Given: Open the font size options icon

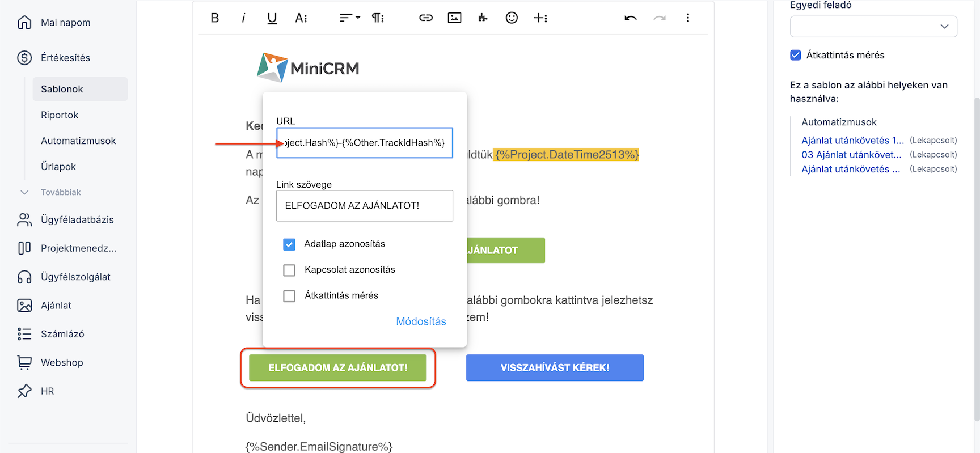Looking at the screenshot, I should click(x=301, y=18).
